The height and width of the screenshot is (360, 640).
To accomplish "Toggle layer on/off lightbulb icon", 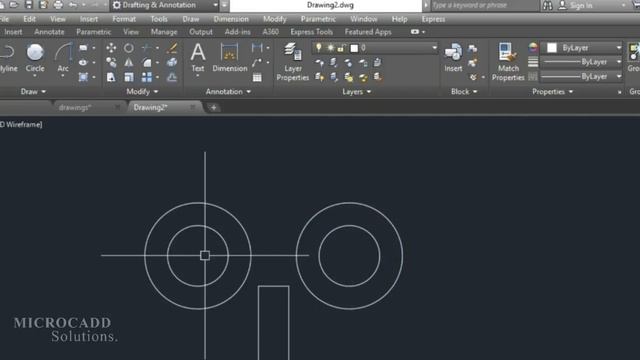I will tap(319, 48).
